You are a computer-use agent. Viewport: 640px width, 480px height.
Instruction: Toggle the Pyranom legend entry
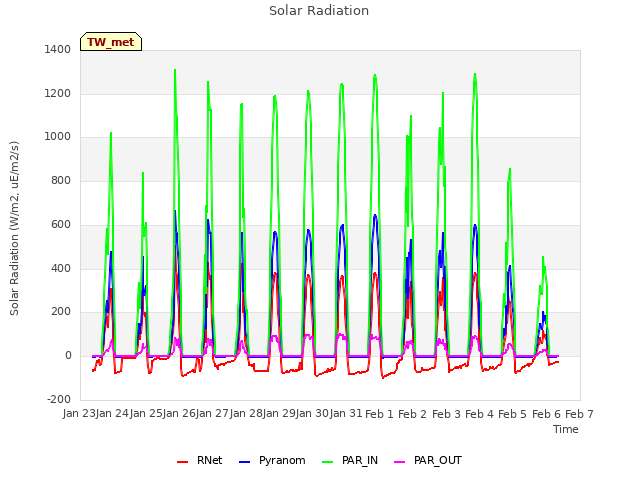[x=272, y=460]
